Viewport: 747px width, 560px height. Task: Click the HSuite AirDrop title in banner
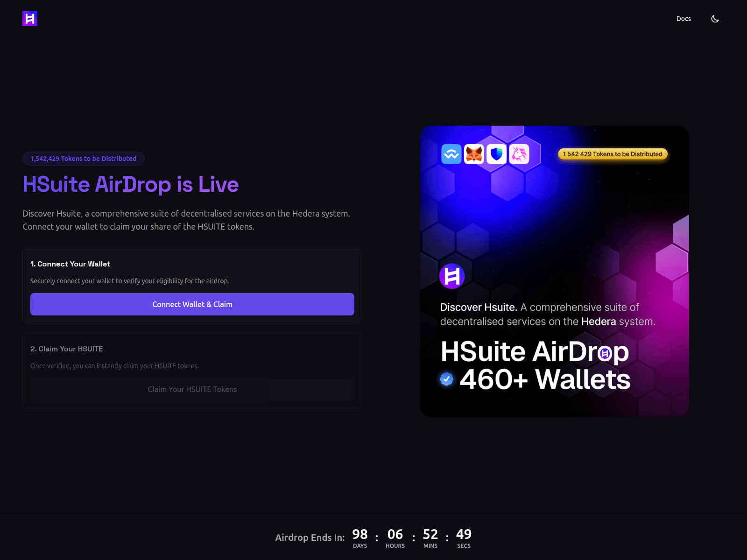pos(535,351)
